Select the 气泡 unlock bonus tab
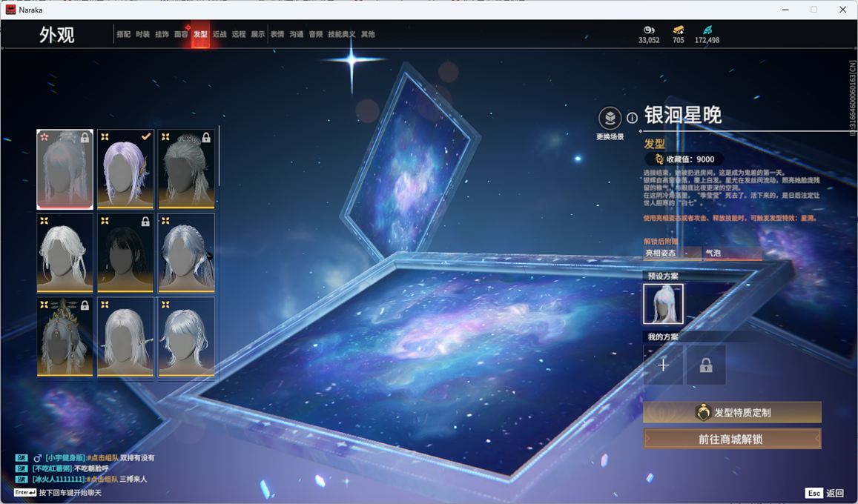The width and height of the screenshot is (858, 504). tap(733, 253)
